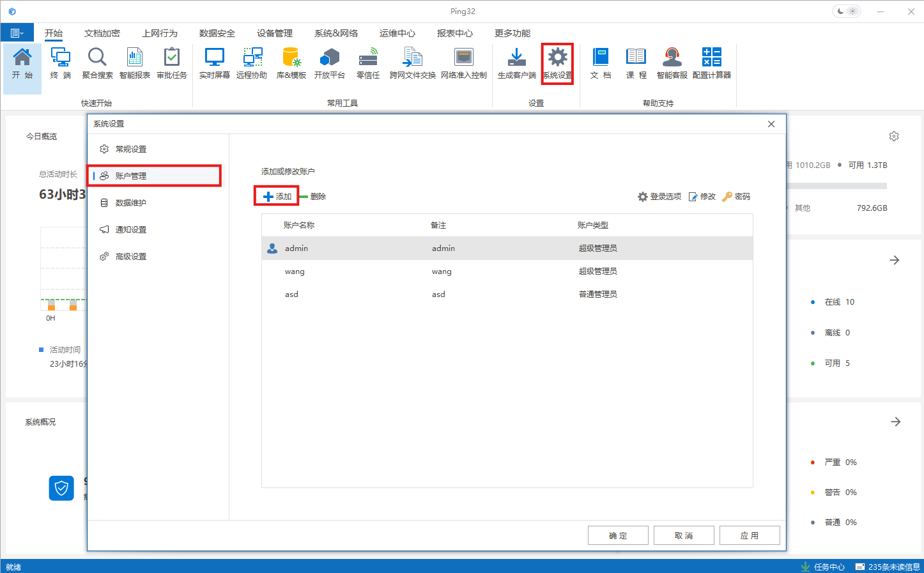The width and height of the screenshot is (924, 573).
Task: Switch to the 报表中心 ribbon tab
Action: (455, 33)
